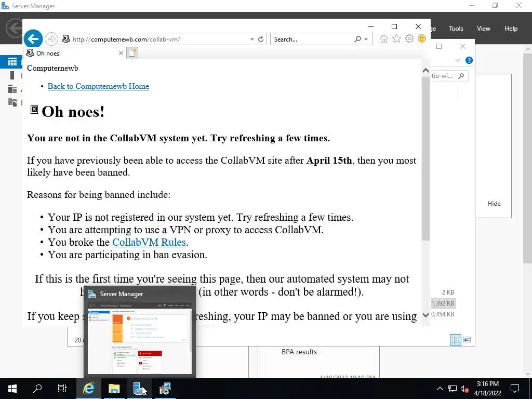Follow 'Back to Computernewb Home' link
Image resolution: width=532 pixels, height=399 pixels.
click(98, 86)
